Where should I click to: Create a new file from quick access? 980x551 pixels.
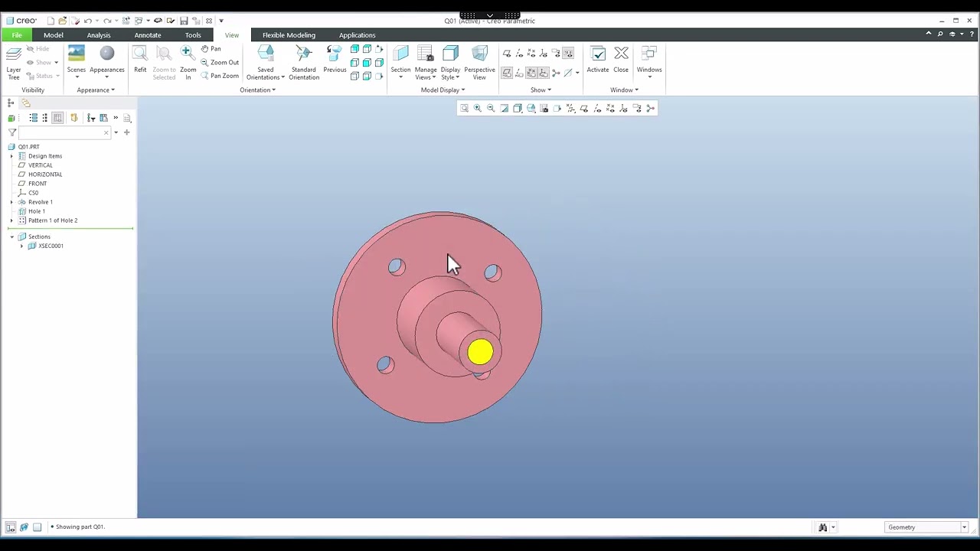pyautogui.click(x=51, y=21)
